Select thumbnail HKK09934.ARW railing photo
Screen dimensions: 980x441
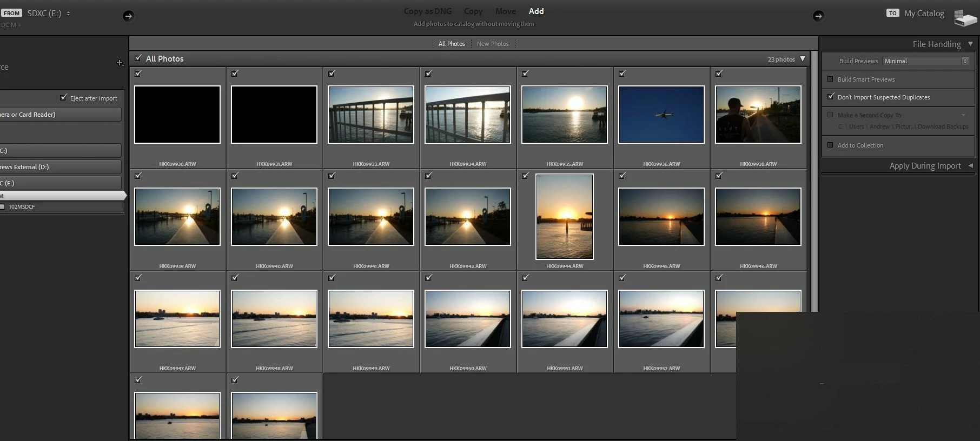click(468, 115)
